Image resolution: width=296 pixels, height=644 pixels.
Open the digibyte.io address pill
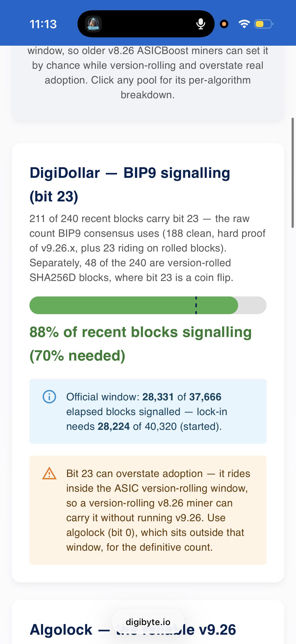point(148,622)
